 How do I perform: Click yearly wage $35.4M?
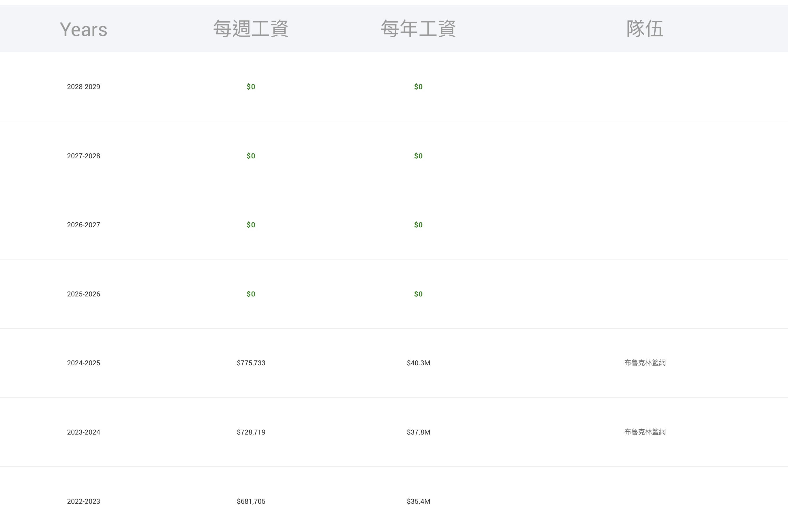click(x=418, y=501)
